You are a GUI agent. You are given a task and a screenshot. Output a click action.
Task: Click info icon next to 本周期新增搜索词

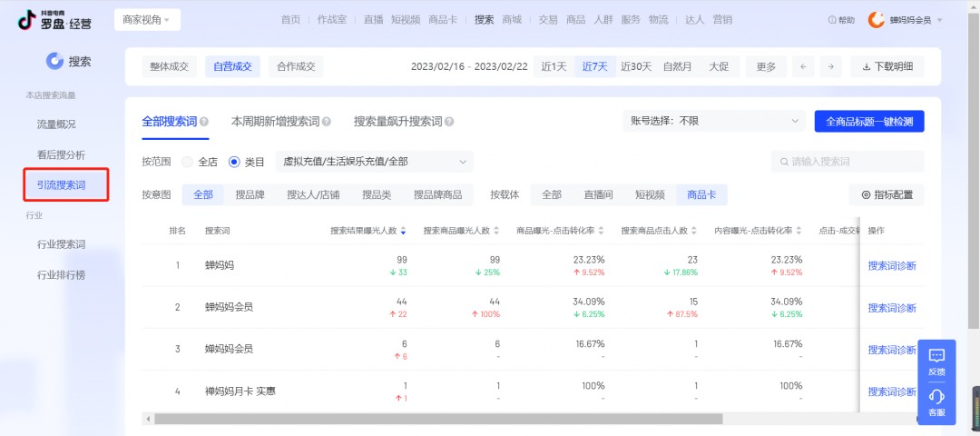327,122
